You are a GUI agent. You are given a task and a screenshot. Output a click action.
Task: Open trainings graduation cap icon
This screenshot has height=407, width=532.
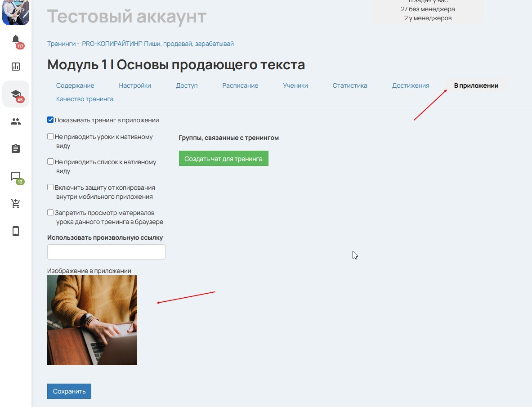(x=16, y=94)
